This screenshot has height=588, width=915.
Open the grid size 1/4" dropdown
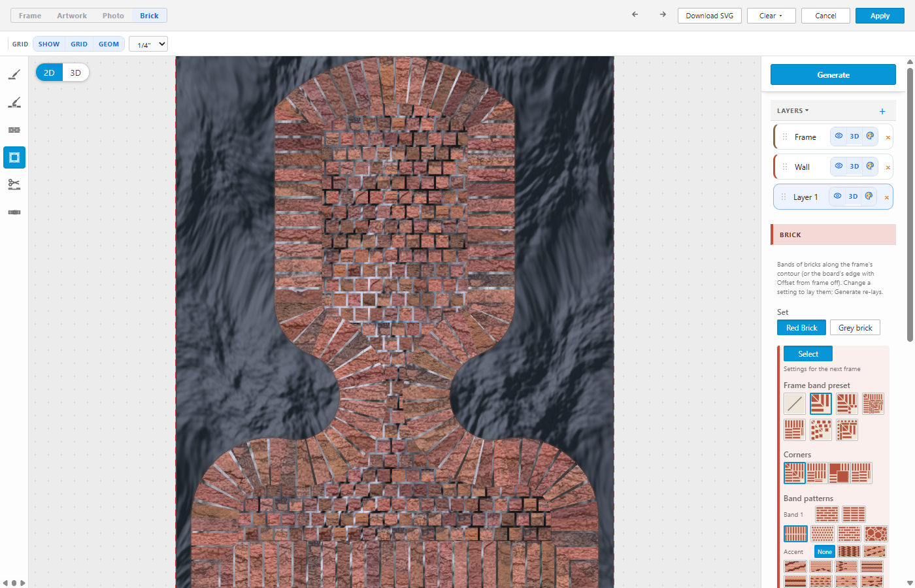pos(148,44)
